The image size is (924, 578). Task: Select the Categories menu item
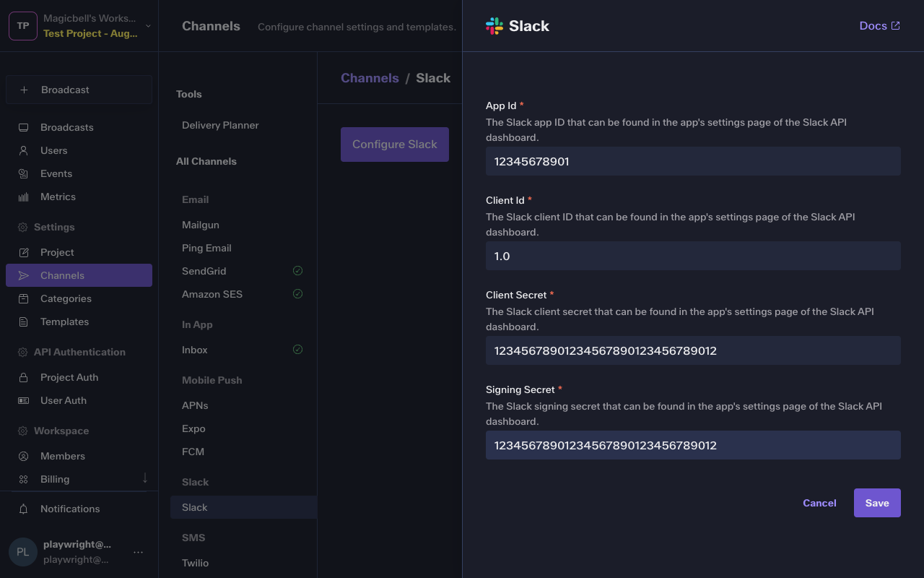coord(79,298)
